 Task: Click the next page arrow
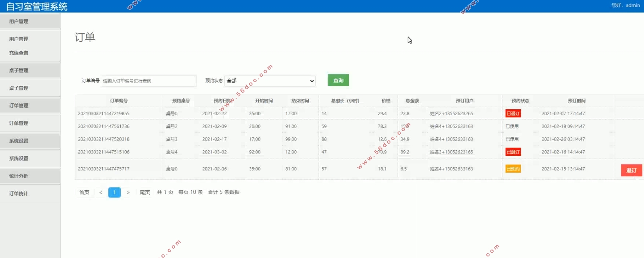(x=128, y=192)
